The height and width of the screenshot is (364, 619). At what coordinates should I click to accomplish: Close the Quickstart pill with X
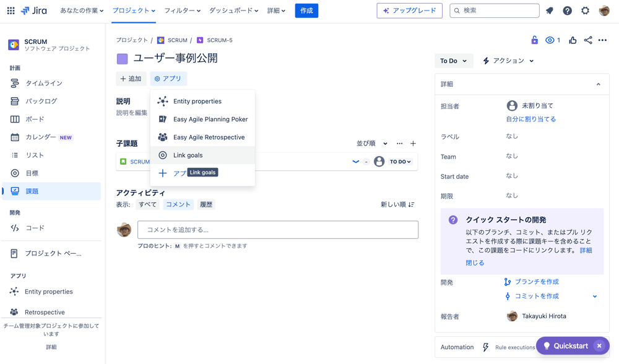[x=599, y=346]
